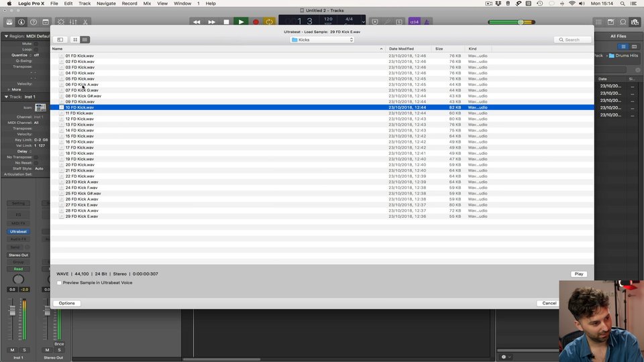644x362 pixels.
Task: Click the Read automation button
Action: 18,269
